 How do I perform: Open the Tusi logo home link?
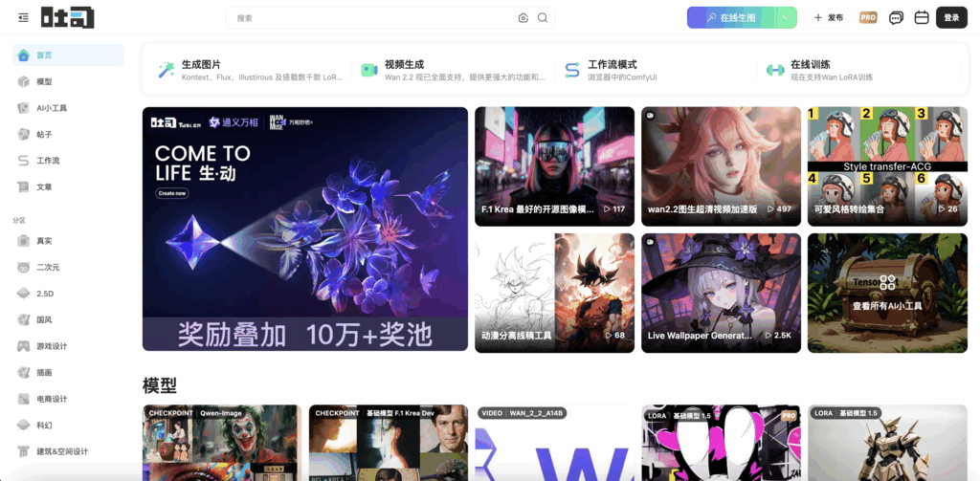pyautogui.click(x=68, y=17)
